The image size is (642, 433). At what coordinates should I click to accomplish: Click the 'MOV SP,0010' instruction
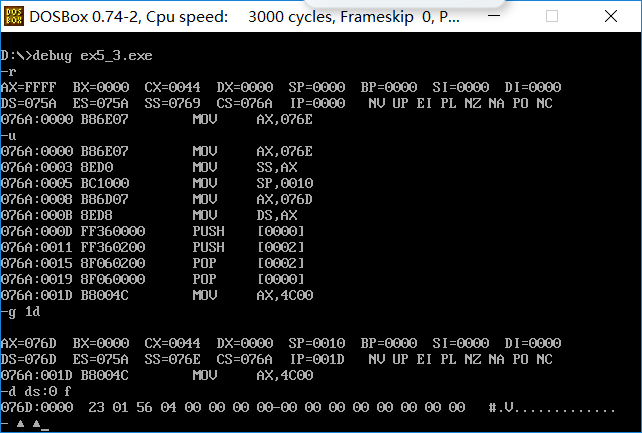[253, 183]
